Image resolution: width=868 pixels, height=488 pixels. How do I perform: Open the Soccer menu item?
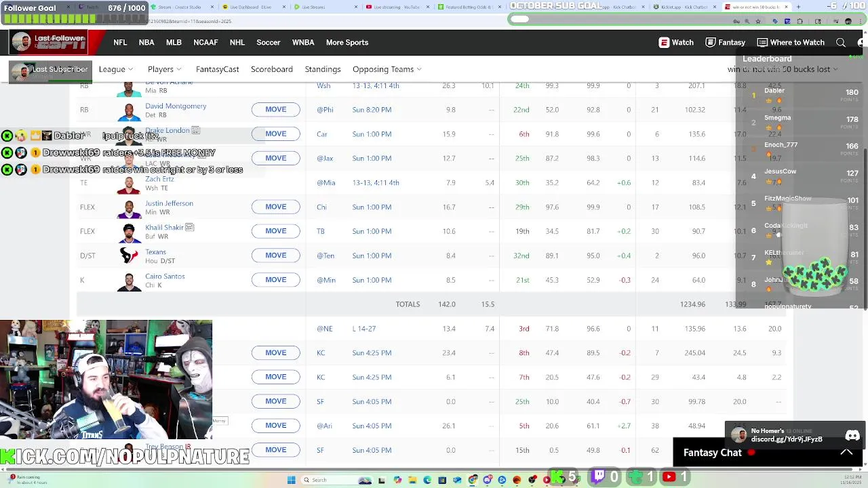coord(269,42)
